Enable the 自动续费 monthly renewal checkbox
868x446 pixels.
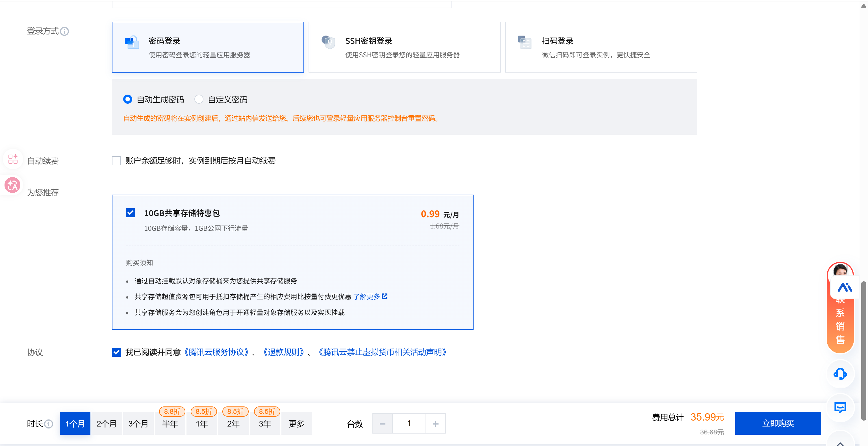tap(116, 161)
